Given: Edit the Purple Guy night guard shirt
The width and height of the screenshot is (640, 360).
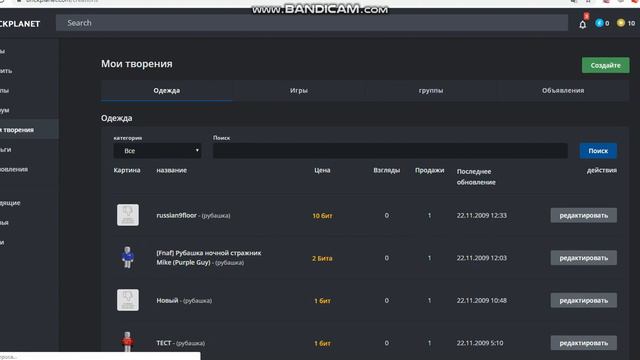Looking at the screenshot, I should point(583,258).
